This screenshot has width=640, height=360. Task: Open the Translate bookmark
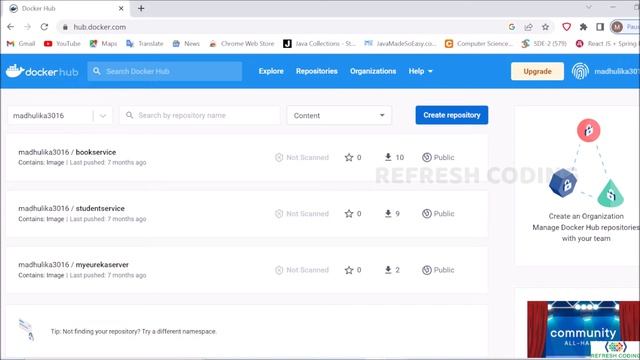point(144,44)
